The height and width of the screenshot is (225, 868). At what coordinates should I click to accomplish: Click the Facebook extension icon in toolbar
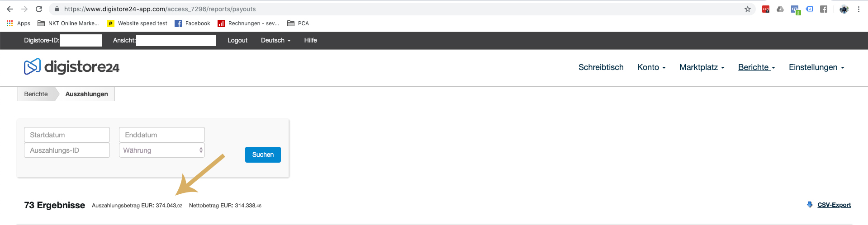[x=824, y=9]
